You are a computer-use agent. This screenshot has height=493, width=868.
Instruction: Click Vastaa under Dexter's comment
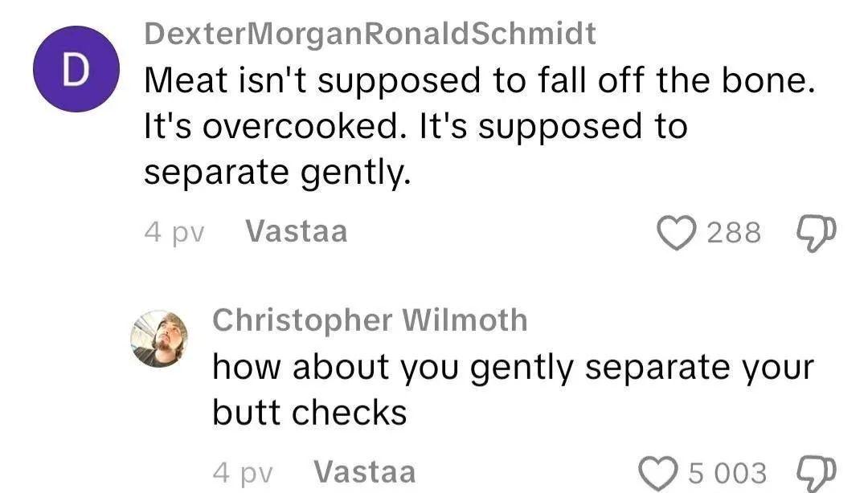pyautogui.click(x=297, y=231)
